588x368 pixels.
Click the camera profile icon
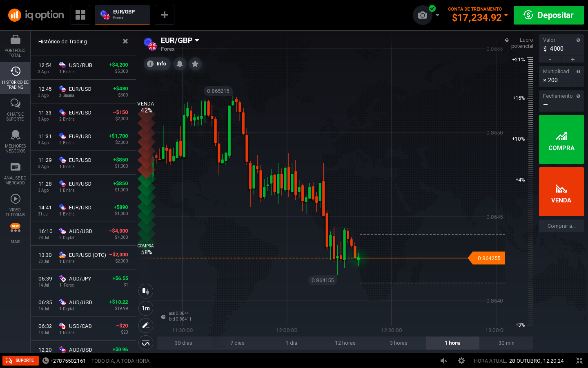tap(423, 15)
